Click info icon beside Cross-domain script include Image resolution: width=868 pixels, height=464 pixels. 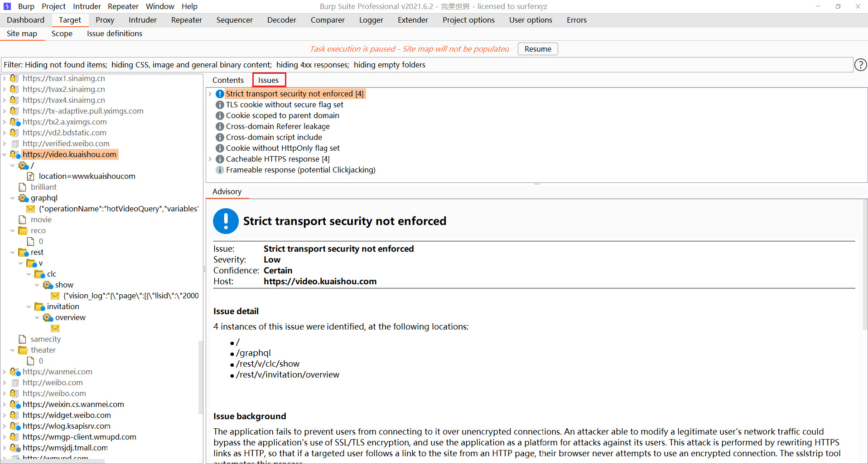(220, 137)
